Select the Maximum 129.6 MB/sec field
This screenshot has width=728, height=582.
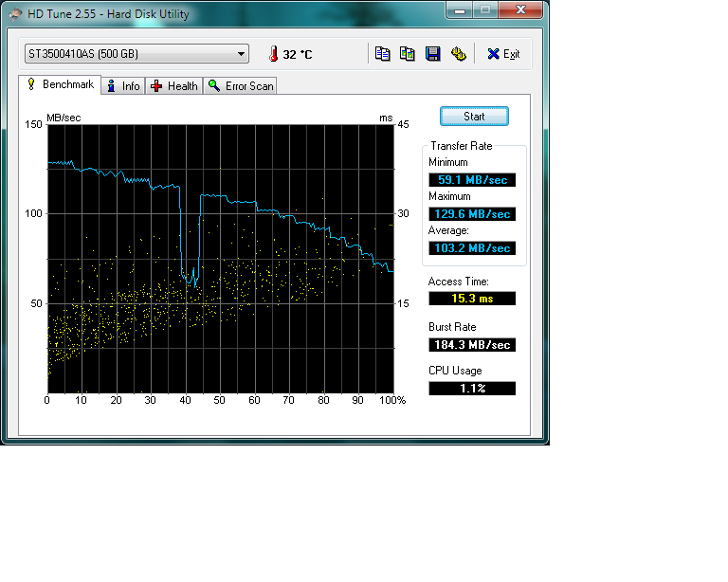472,214
